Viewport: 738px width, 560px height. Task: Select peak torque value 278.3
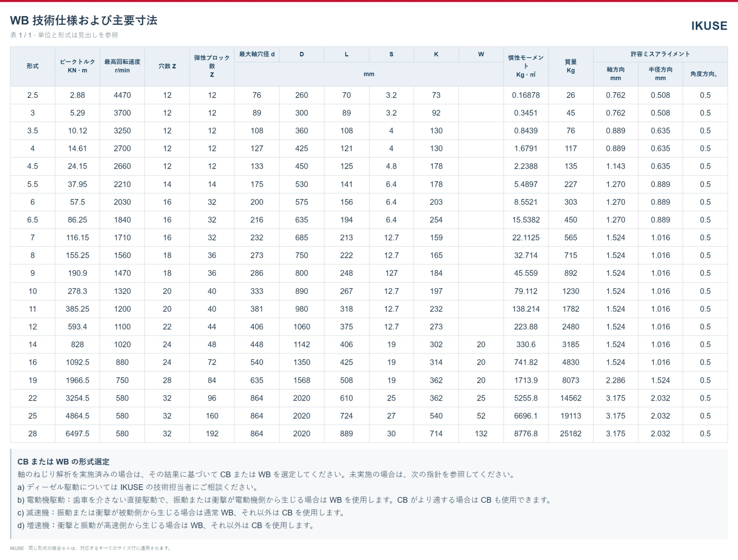78,291
